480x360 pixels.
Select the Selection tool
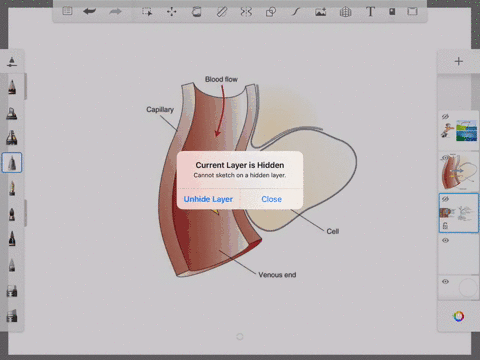coord(147,12)
